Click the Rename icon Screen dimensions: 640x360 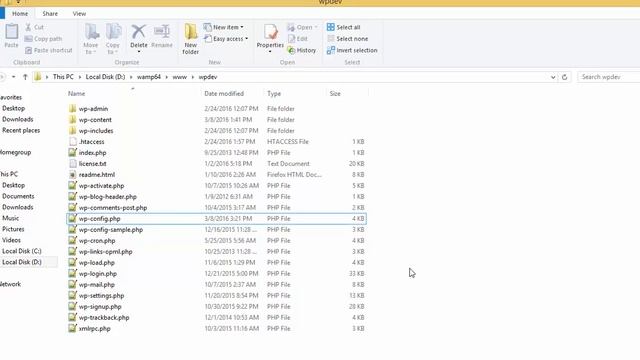click(162, 31)
